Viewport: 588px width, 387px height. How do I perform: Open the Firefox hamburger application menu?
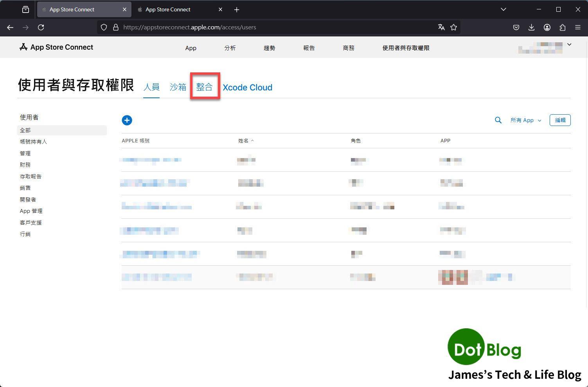point(577,27)
